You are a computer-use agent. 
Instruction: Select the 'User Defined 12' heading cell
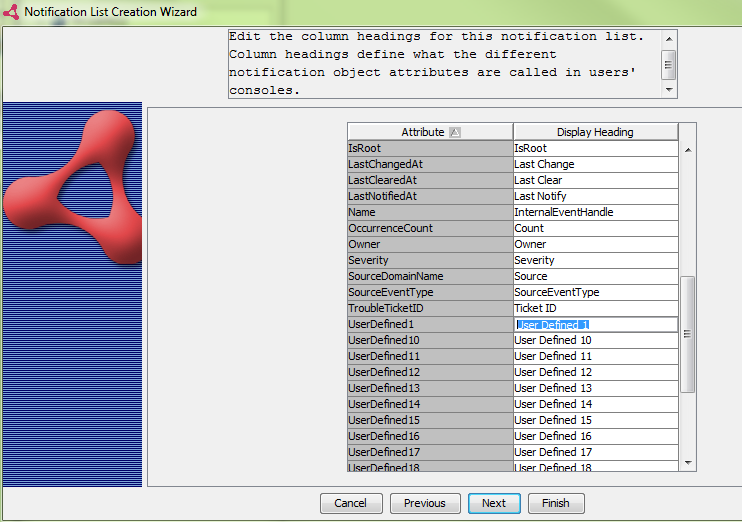point(596,372)
